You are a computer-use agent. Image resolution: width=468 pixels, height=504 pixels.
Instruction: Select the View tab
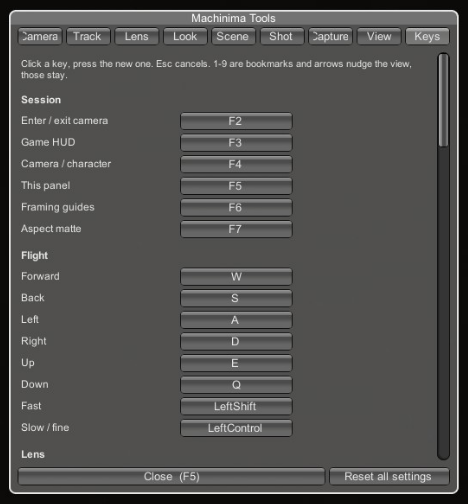(379, 36)
